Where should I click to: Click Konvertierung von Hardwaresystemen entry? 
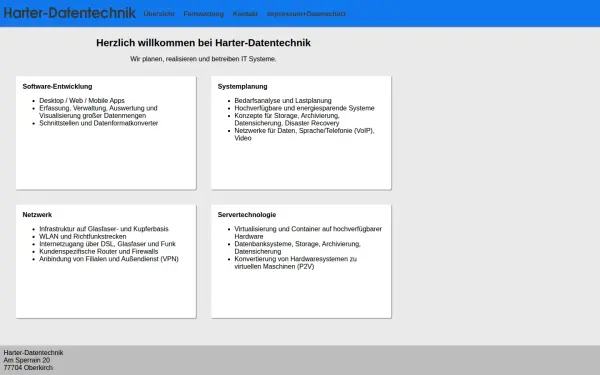tap(295, 262)
